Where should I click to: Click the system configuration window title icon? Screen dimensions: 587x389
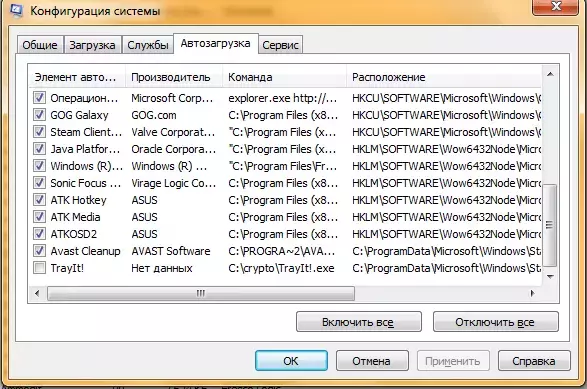click(x=16, y=10)
